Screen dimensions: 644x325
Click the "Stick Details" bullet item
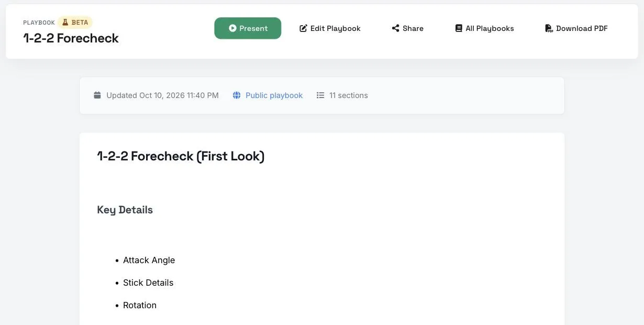pos(148,283)
